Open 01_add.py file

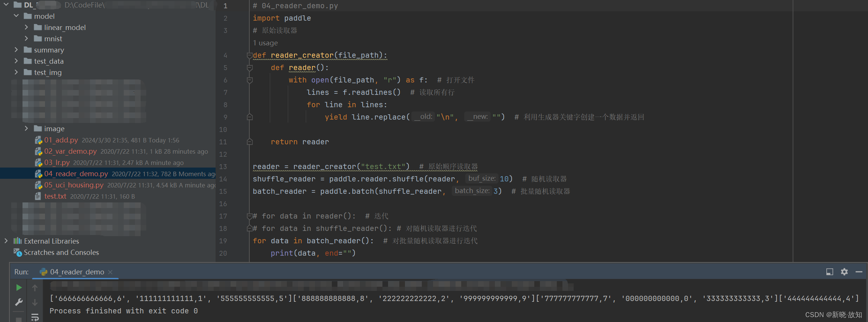pos(61,140)
